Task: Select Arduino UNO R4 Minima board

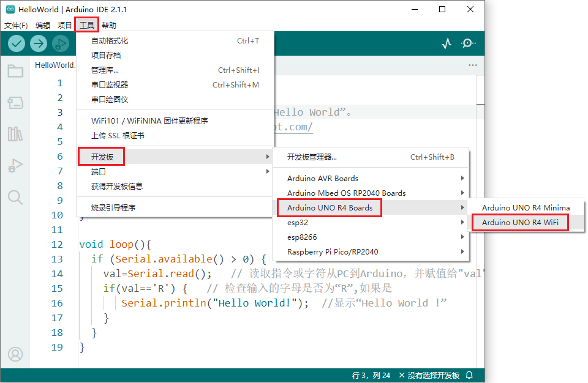Action: [526, 207]
